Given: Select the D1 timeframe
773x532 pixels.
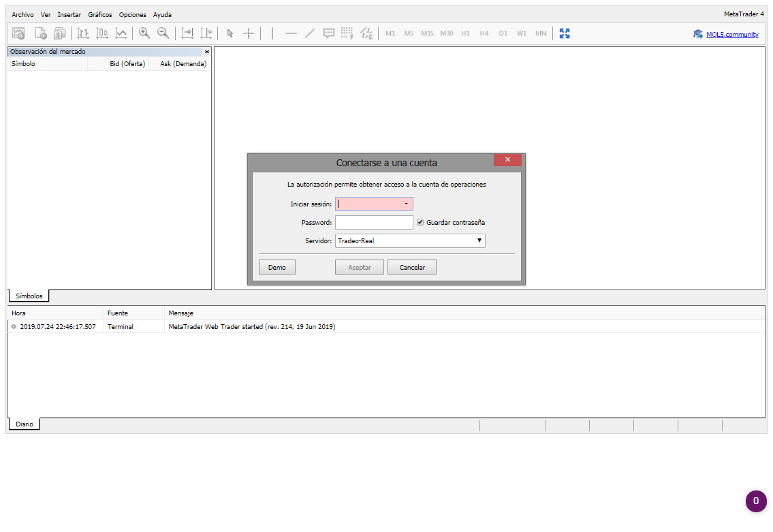Looking at the screenshot, I should pos(503,33).
